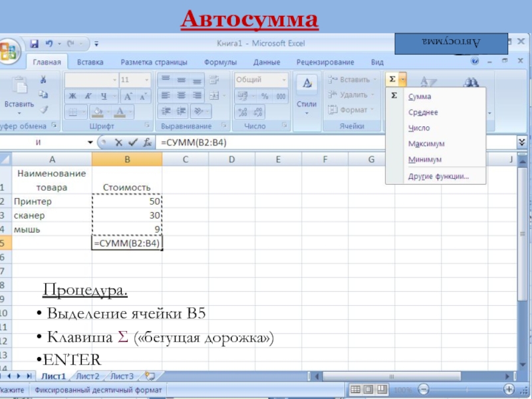Toggle center text alignment

[181, 95]
